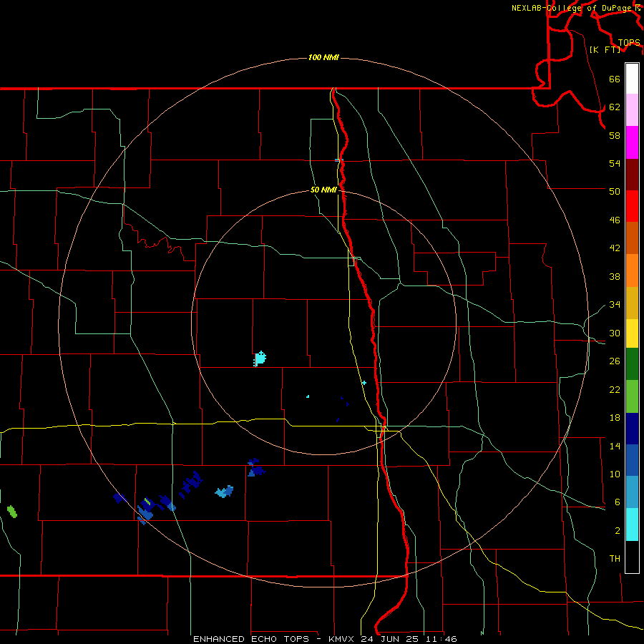Click the light pink swatch in the color scale
The height and width of the screenshot is (644, 644).
pos(632,109)
